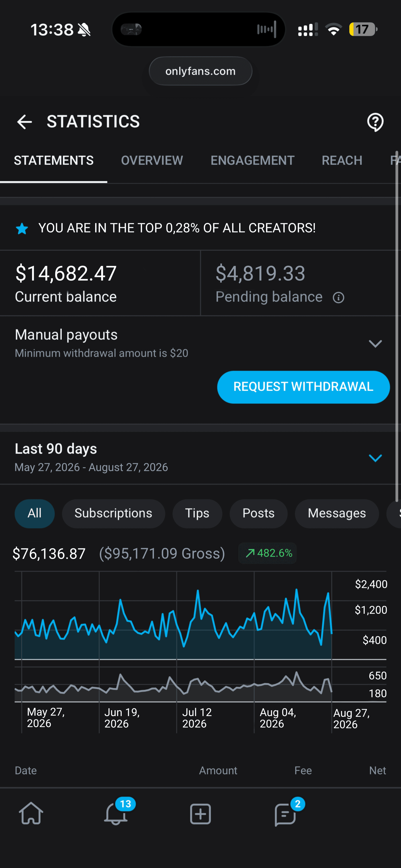
Task: Tap the battery indicator in status bar
Action: (x=363, y=29)
